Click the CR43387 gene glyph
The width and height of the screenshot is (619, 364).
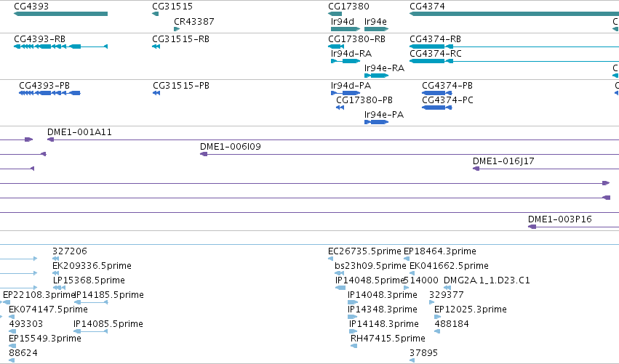[177, 29]
